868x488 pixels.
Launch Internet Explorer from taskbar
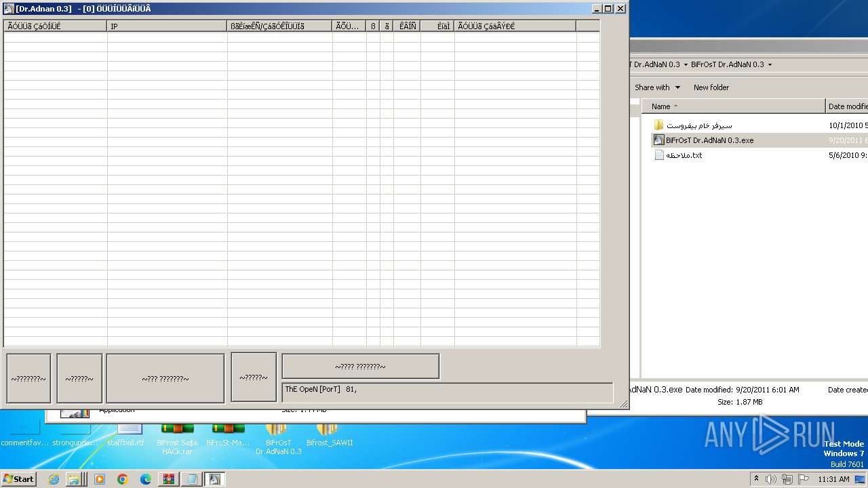54,479
